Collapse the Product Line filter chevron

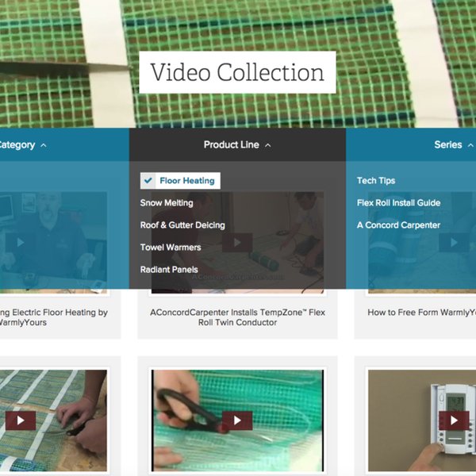click(268, 145)
